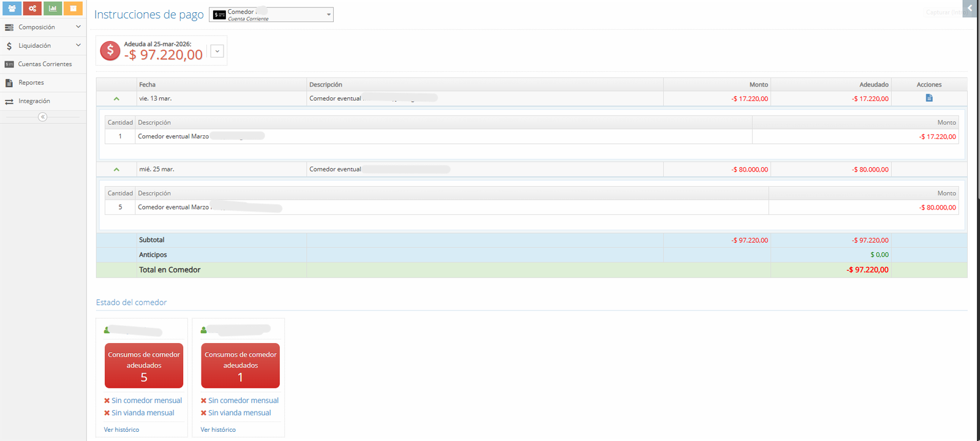This screenshot has width=980, height=441.
Task: Click the top-right panel chevron arrow
Action: pyautogui.click(x=970, y=9)
